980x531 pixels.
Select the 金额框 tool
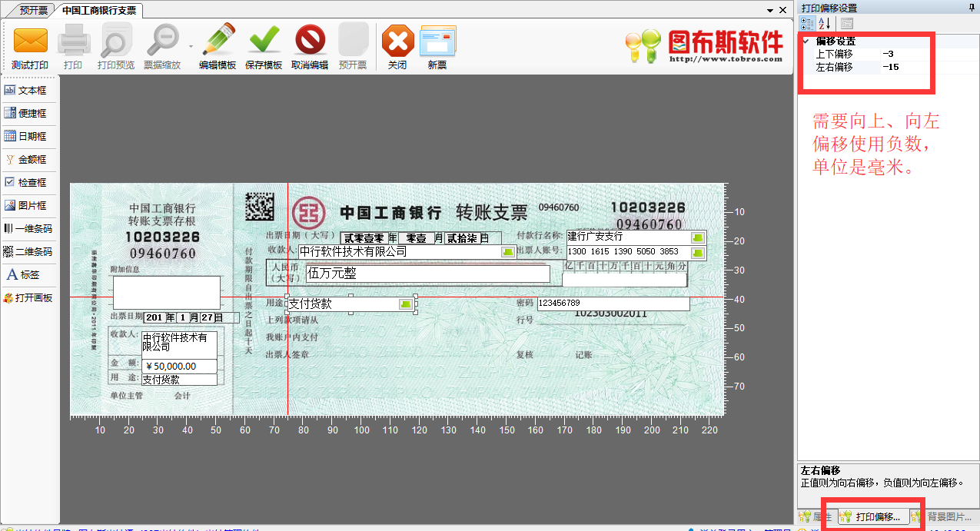tap(31, 159)
